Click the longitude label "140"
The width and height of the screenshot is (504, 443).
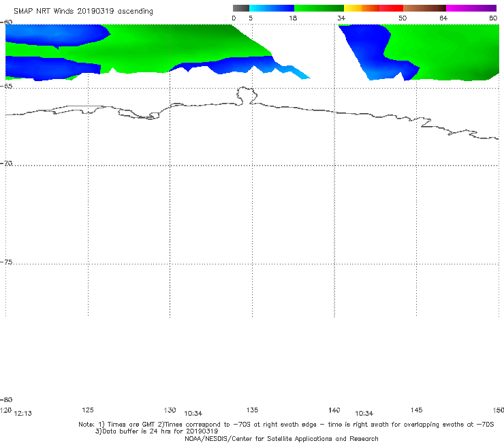tap(334, 410)
